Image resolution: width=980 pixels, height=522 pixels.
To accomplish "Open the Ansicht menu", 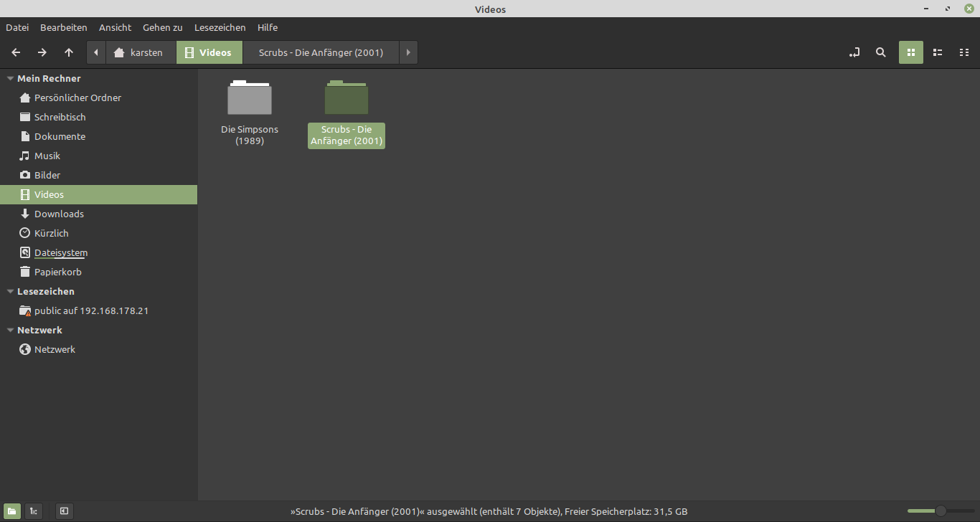I will pos(116,27).
